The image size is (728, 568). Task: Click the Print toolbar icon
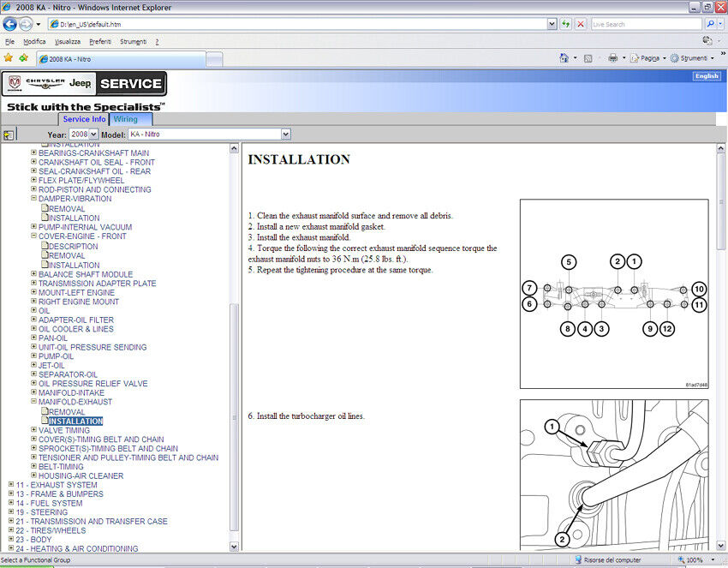612,58
